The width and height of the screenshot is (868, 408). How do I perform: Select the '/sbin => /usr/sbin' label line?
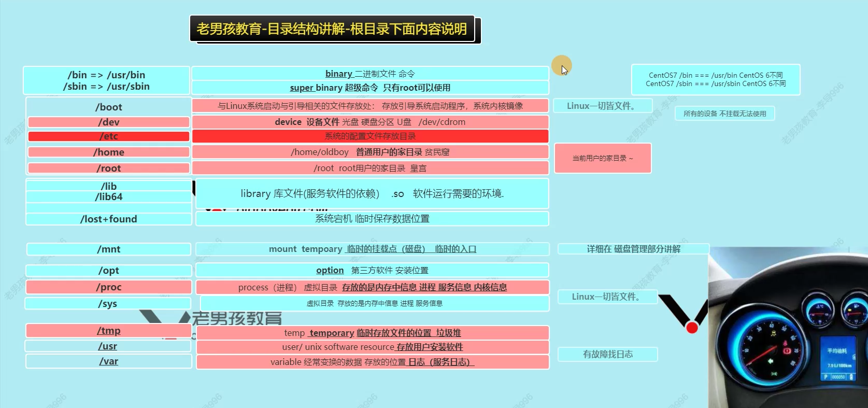point(106,87)
